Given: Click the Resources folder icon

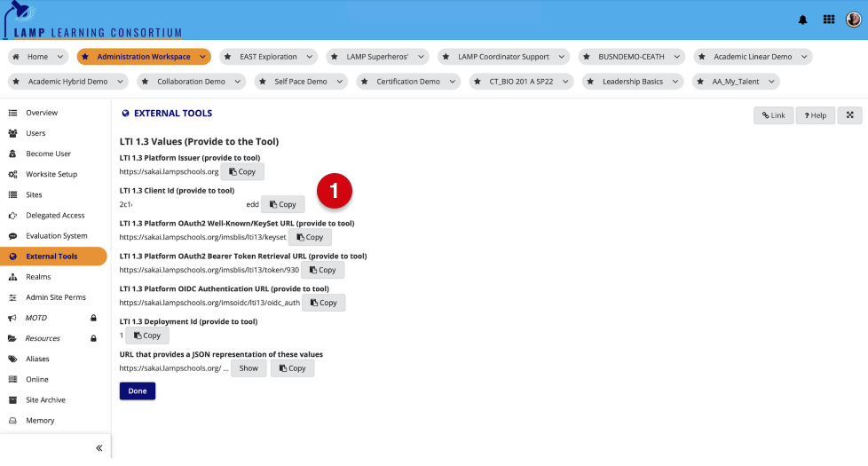Looking at the screenshot, I should (x=12, y=339).
